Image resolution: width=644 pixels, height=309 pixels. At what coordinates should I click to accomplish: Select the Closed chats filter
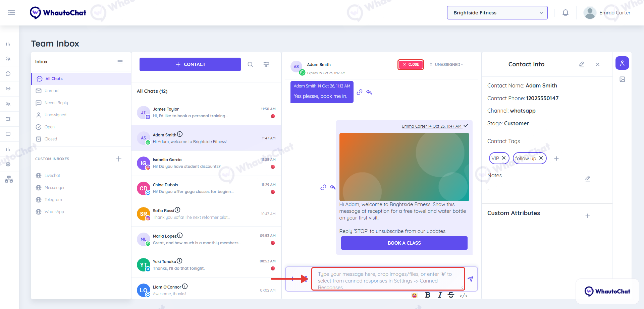[81, 139]
